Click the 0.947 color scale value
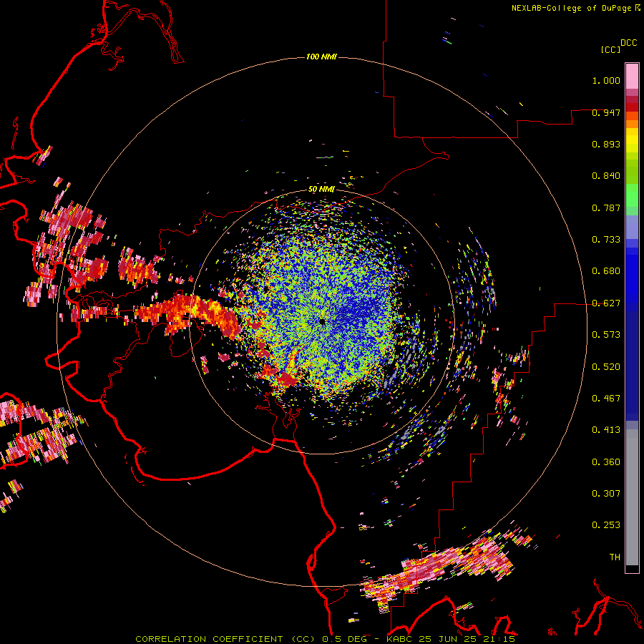644x644 pixels. (x=606, y=112)
